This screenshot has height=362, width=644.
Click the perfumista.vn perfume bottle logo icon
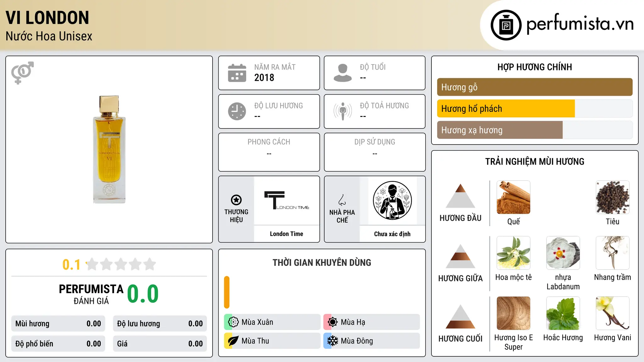coord(506,25)
